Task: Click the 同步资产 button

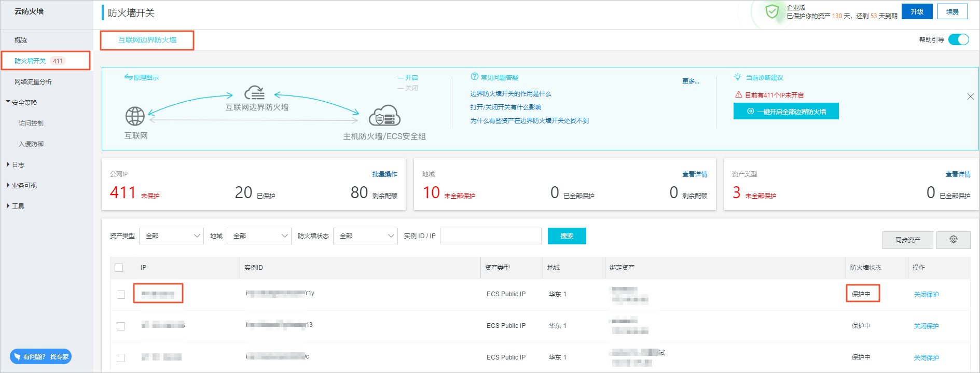Action: 908,240
